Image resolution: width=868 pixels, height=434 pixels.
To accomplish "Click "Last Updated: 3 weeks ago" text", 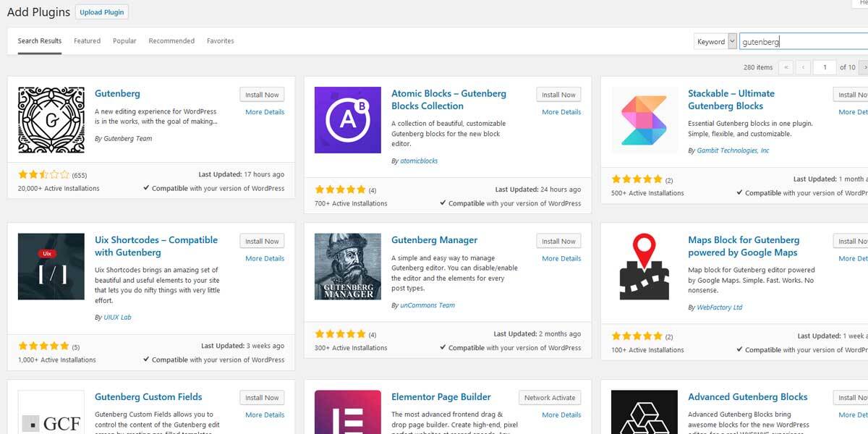I will (x=243, y=346).
